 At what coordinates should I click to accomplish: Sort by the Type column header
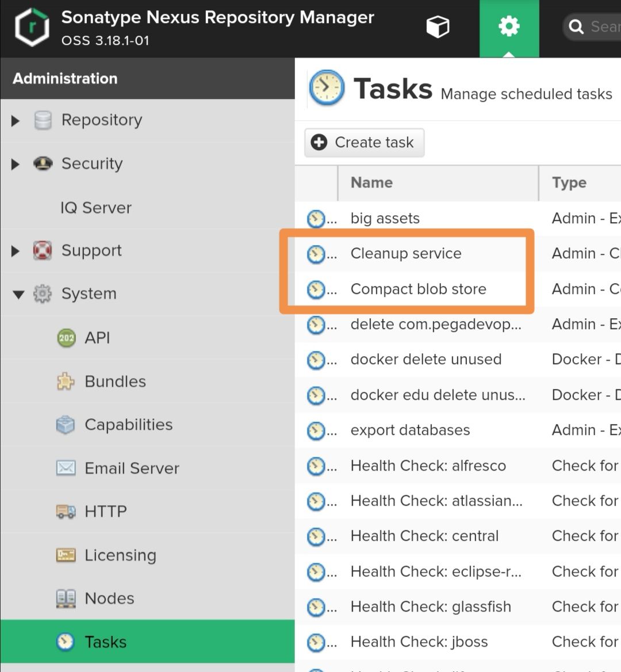pyautogui.click(x=580, y=182)
